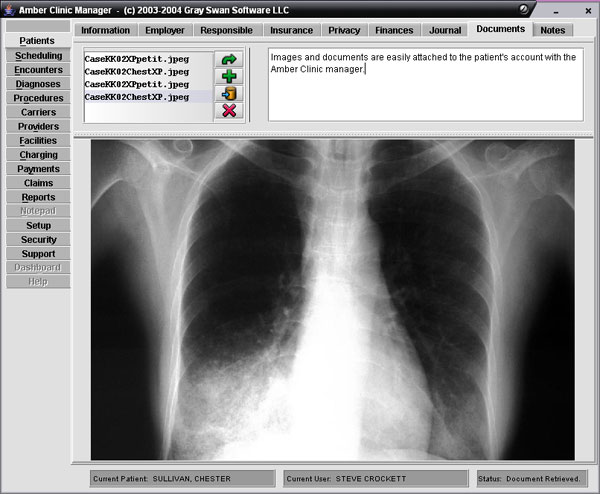
Task: Click the Payments sidebar button
Action: pyautogui.click(x=38, y=169)
